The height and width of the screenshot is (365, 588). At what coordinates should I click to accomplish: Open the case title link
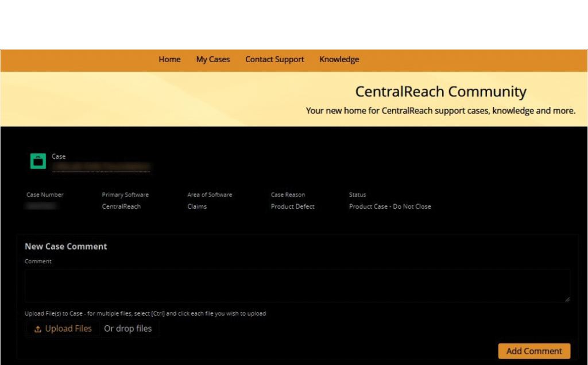(x=101, y=166)
